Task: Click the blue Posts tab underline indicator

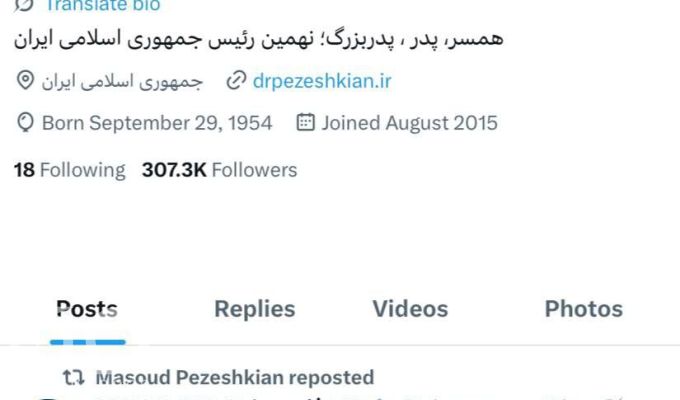Action: coord(88,342)
